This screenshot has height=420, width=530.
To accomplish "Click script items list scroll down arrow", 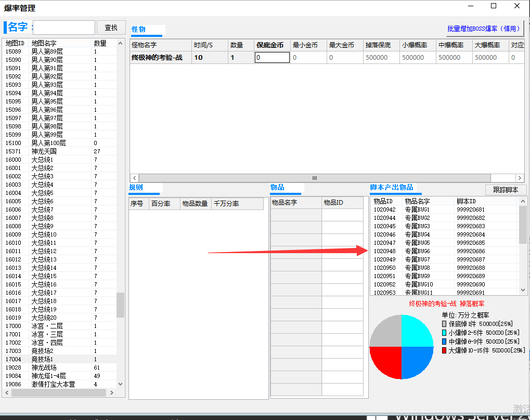I will point(523,290).
